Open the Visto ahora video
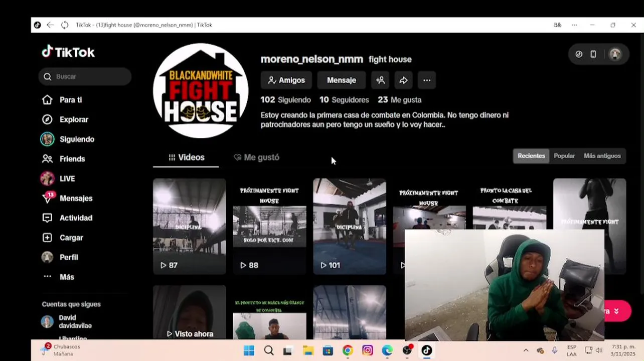644x361 pixels. (190, 313)
